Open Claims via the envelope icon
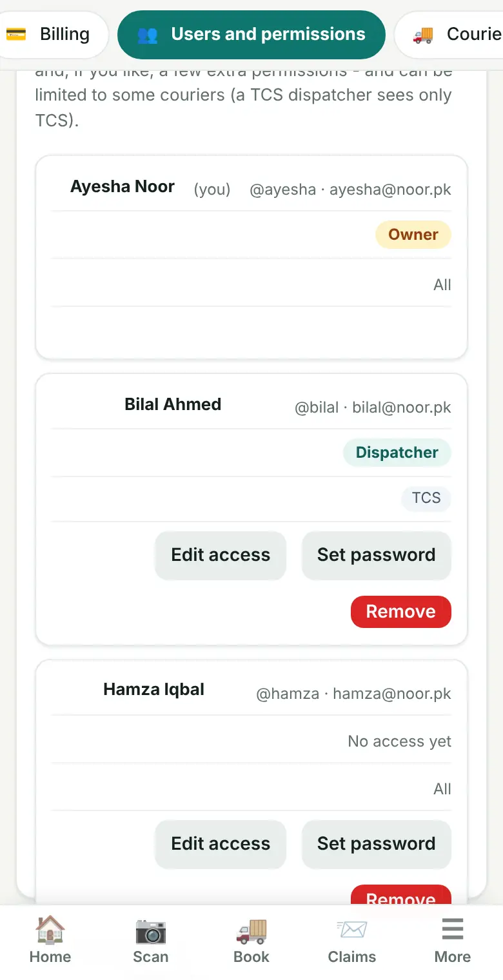 352,930
